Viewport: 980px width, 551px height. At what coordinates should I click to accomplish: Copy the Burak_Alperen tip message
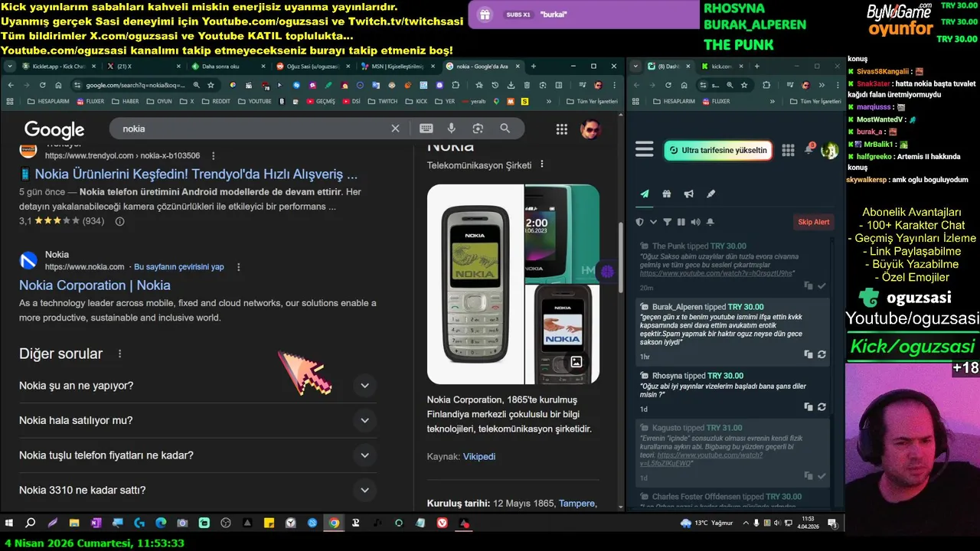coord(808,354)
